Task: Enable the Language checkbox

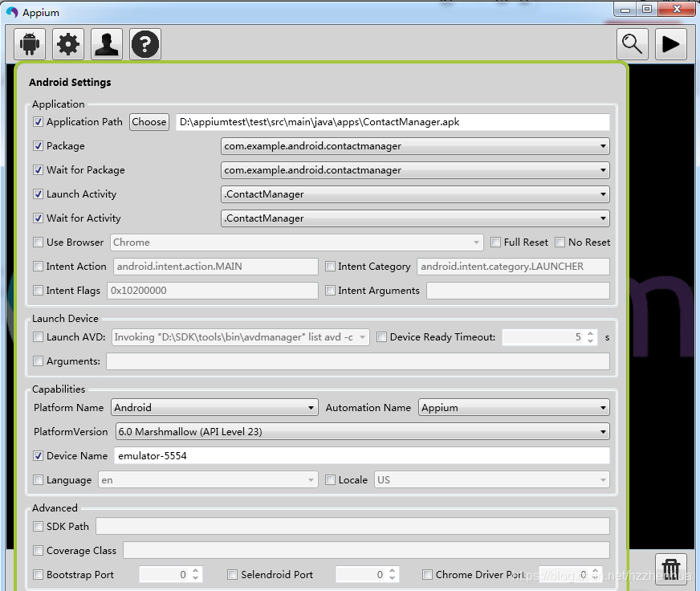Action: [39, 479]
